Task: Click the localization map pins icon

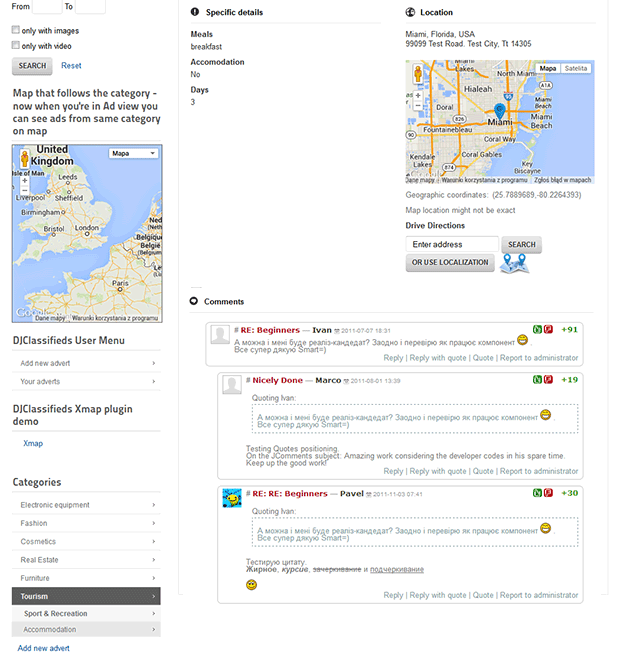Action: (x=514, y=263)
